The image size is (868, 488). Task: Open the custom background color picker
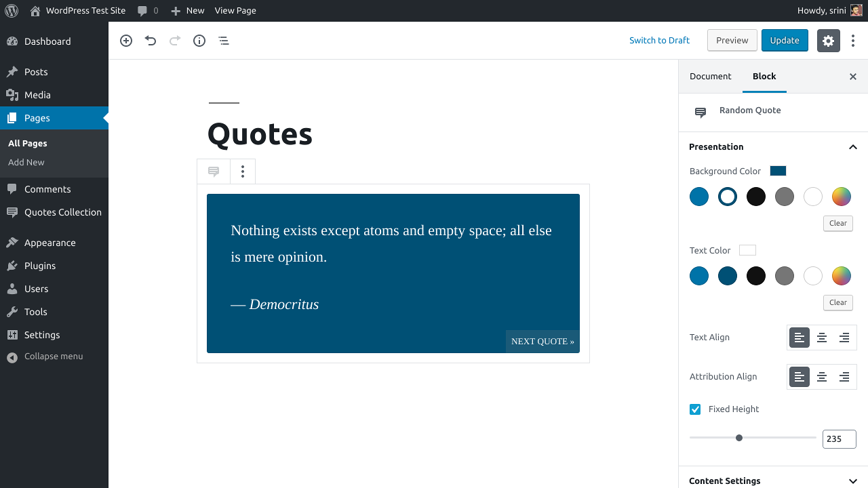[841, 197]
